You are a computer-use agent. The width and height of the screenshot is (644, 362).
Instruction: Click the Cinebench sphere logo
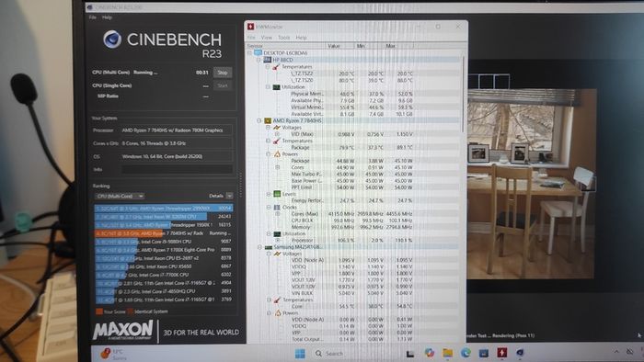pyautogui.click(x=112, y=40)
